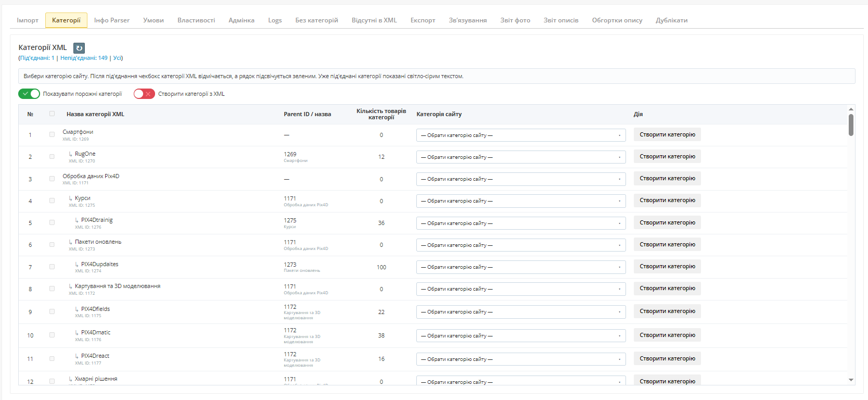Select the Категорії tab
This screenshot has height=400, width=868.
coord(66,20)
